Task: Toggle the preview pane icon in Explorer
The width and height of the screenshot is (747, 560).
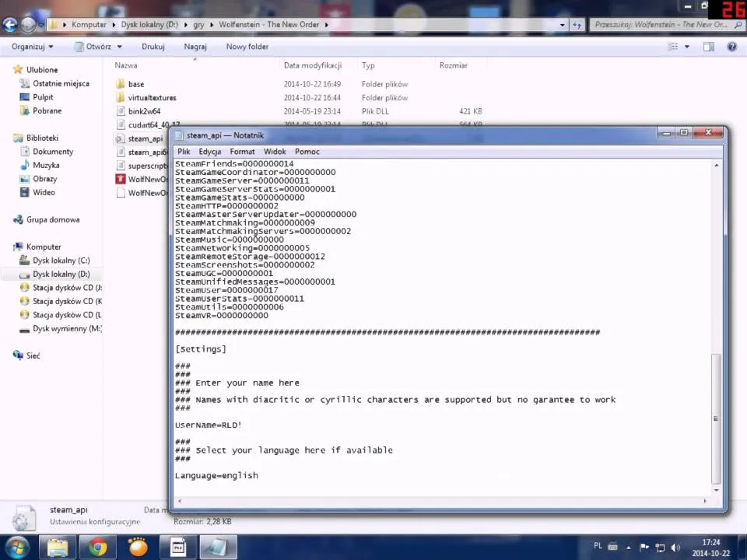Action: point(708,47)
